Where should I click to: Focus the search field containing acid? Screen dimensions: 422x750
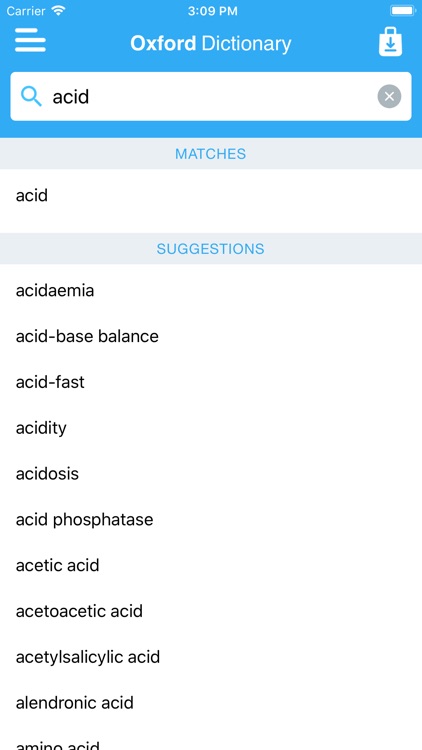coord(211,96)
